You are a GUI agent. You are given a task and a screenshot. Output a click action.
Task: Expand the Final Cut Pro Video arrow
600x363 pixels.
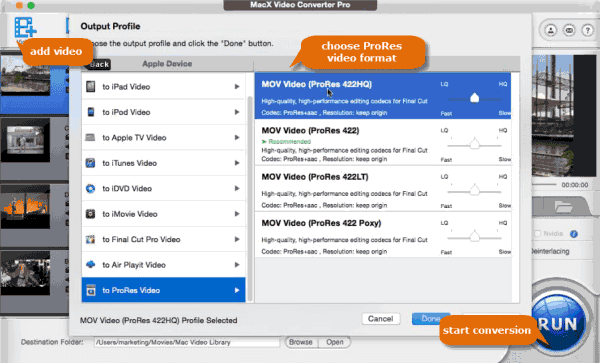tap(237, 239)
